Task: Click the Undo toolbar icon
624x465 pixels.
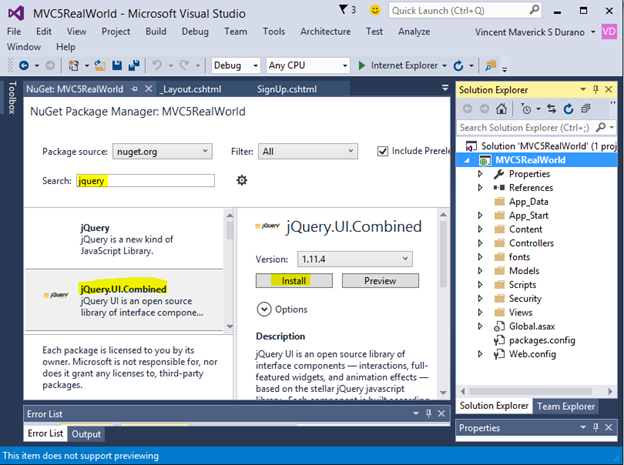Action: pos(157,65)
